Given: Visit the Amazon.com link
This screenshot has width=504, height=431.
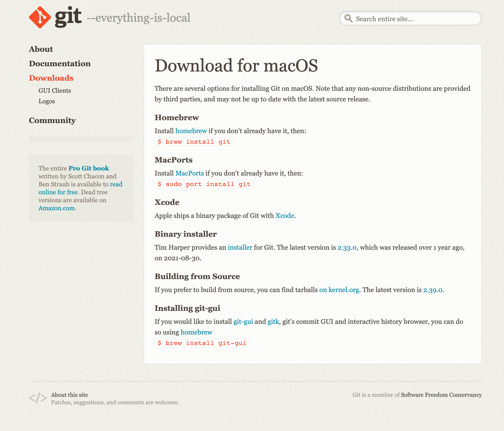Looking at the screenshot, I should 57,208.
